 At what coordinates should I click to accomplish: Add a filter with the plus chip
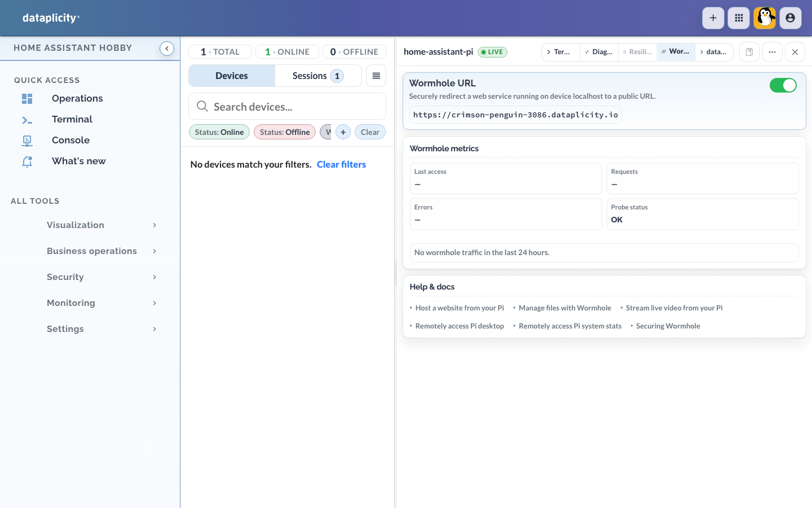click(x=343, y=132)
